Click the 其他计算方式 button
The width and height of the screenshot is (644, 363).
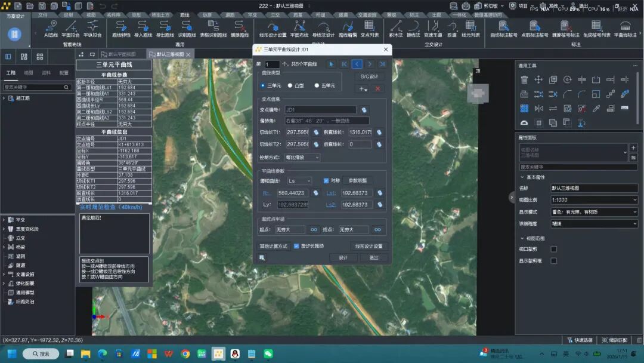pos(274,246)
